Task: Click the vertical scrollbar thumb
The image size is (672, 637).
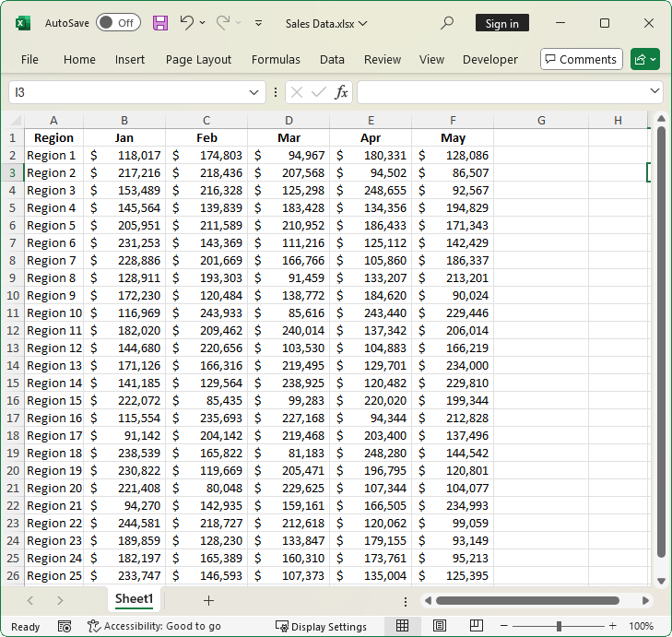Action: click(661, 343)
